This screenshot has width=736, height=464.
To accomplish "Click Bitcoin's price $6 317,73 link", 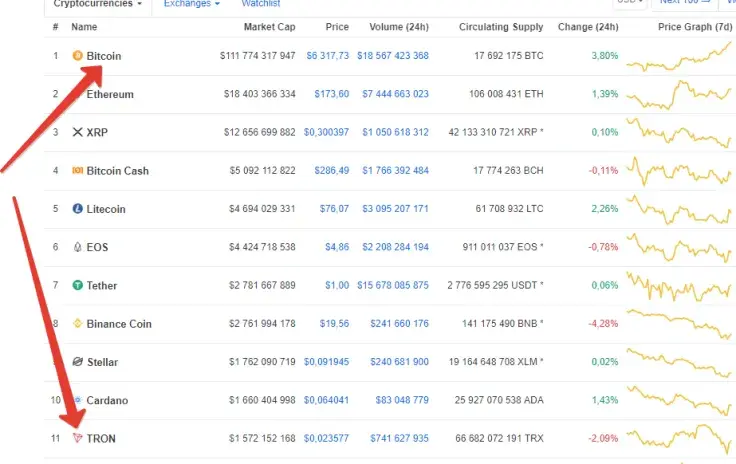I will (x=327, y=56).
